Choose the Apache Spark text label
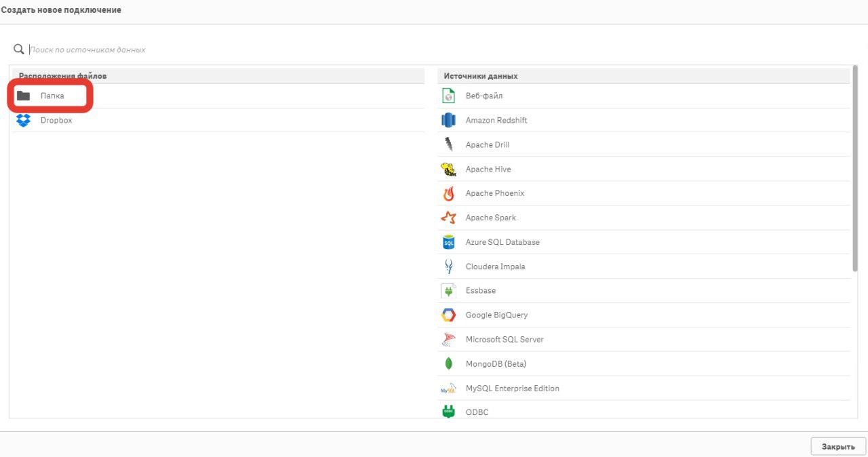 pyautogui.click(x=491, y=218)
